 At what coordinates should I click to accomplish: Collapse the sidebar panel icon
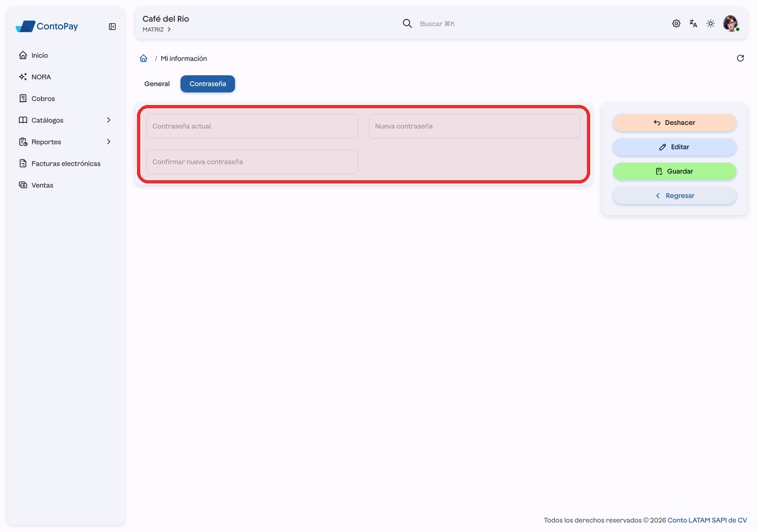point(112,27)
